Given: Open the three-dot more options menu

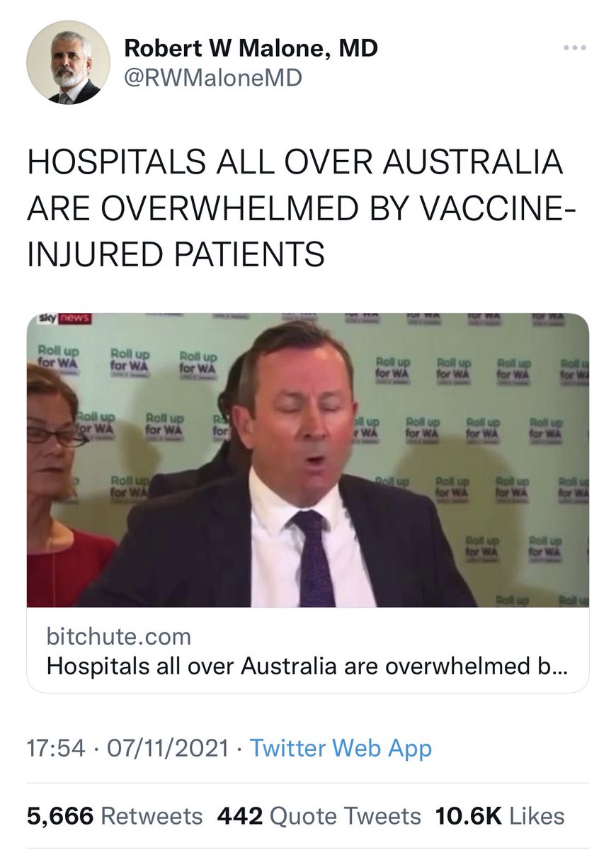Looking at the screenshot, I should point(574,49).
